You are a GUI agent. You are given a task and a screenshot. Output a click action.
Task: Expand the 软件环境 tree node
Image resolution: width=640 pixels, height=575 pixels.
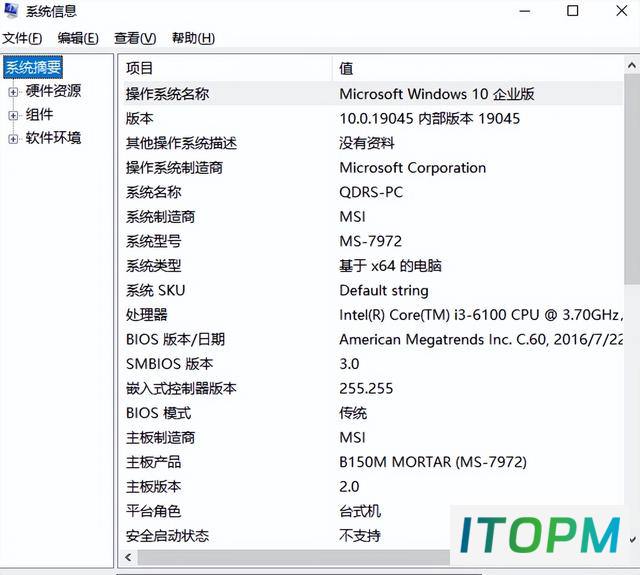13,139
